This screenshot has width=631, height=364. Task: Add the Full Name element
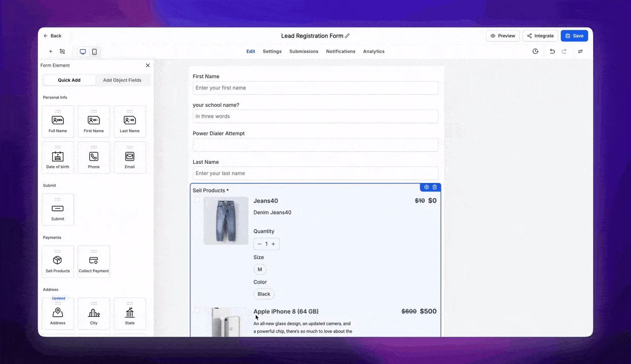(58, 121)
